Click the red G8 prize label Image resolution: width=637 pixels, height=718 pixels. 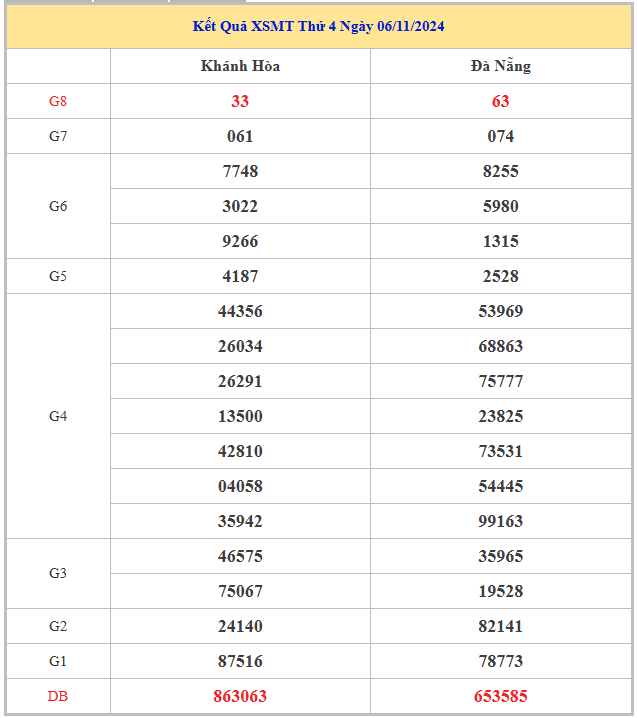tap(58, 101)
